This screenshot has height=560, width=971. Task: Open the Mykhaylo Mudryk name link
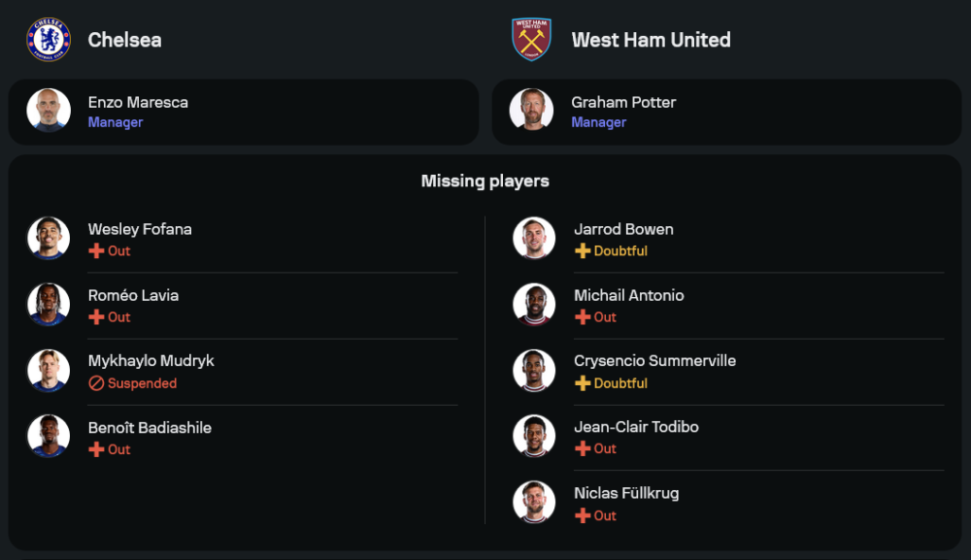click(151, 361)
